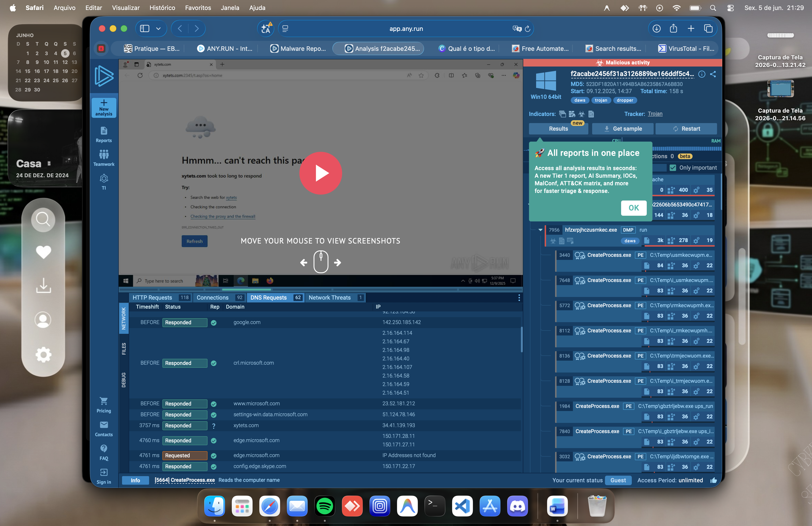Play the screenshot recording with the red button
This screenshot has height=526, width=812.
click(x=320, y=173)
